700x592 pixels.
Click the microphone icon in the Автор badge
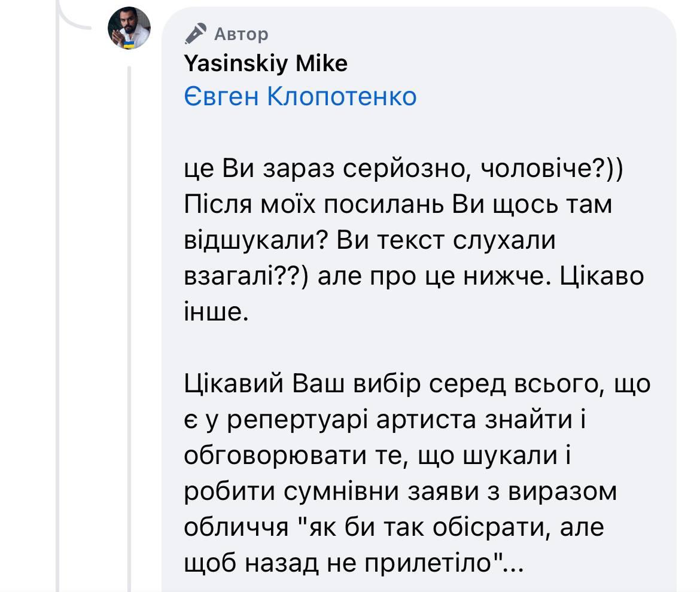point(196,33)
